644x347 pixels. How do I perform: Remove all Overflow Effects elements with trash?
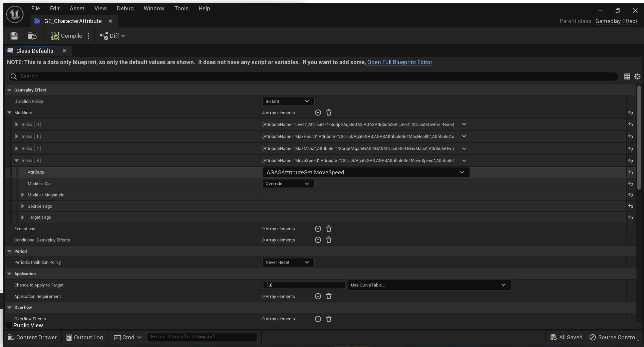(329, 319)
